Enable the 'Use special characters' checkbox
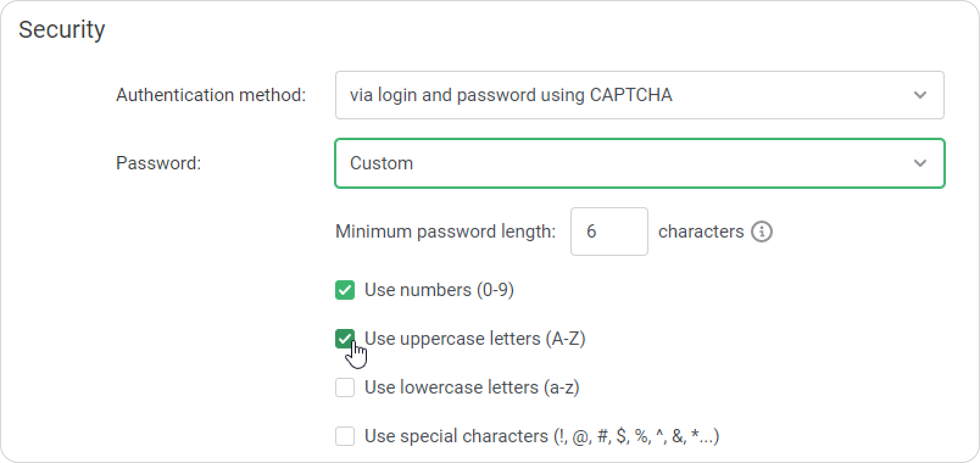The width and height of the screenshot is (980, 463). pos(345,436)
